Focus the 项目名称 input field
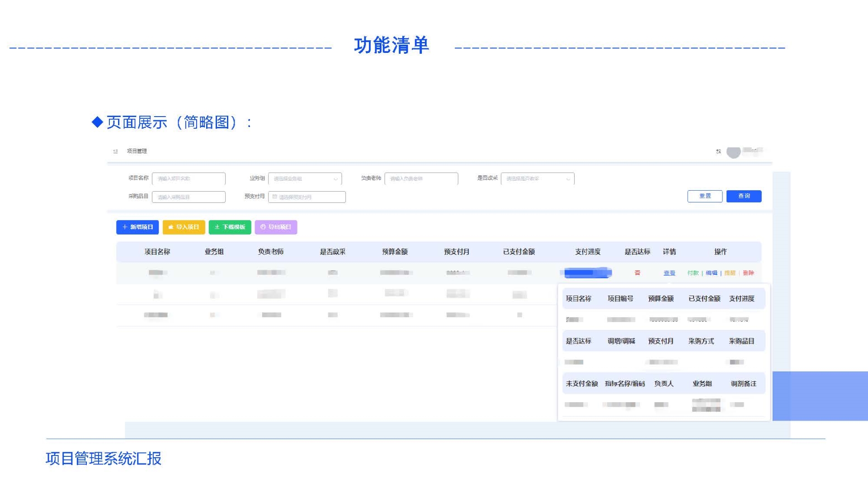This screenshot has height=488, width=868. (x=189, y=179)
